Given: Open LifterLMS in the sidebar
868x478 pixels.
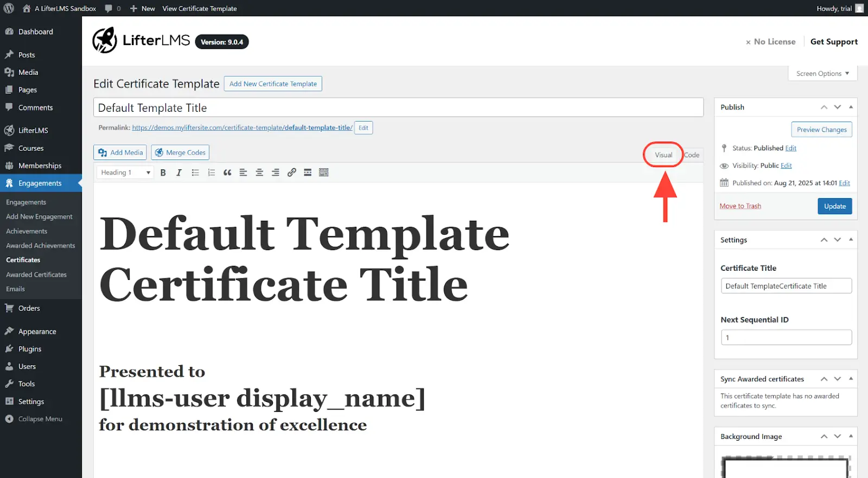Looking at the screenshot, I should coord(41,130).
